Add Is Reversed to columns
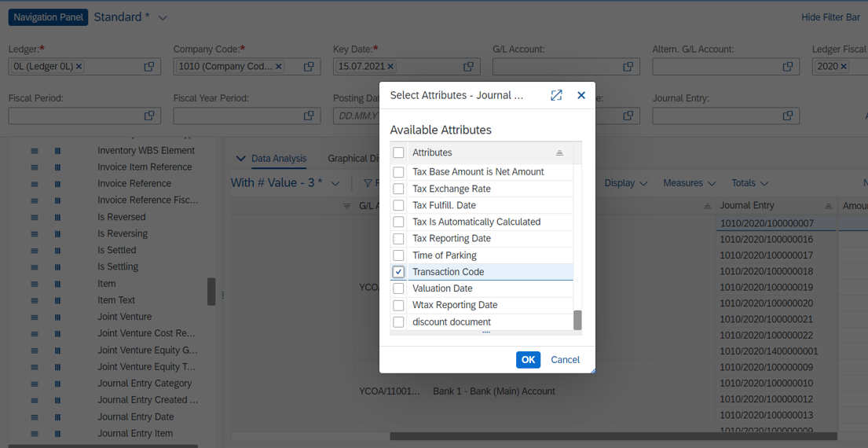The width and height of the screenshot is (868, 448). pyautogui.click(x=57, y=217)
